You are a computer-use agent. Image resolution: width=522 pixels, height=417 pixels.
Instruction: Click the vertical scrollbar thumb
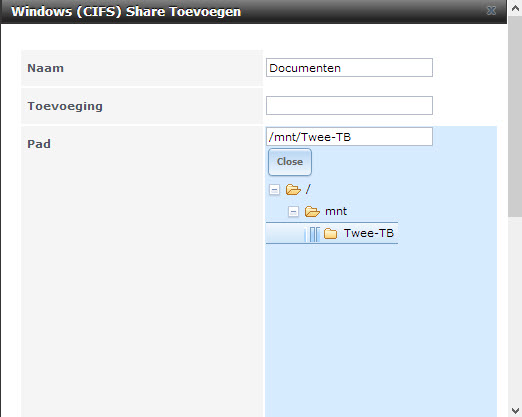tap(515, 117)
